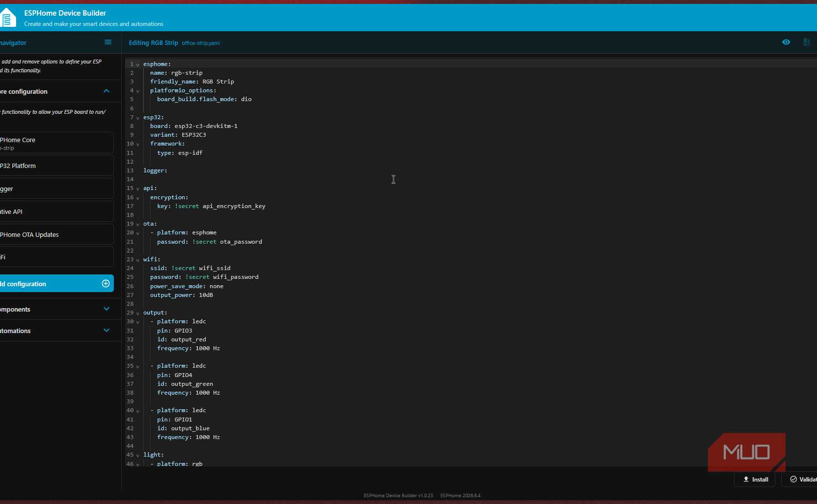Open the Logger item

56,189
